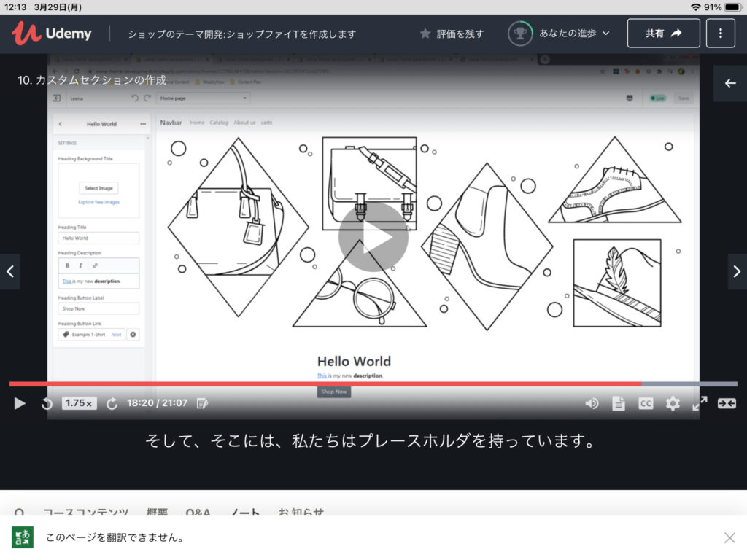Screen dimensions: 747x560
Task: Click the video progress bar
Action: coord(365,384)
